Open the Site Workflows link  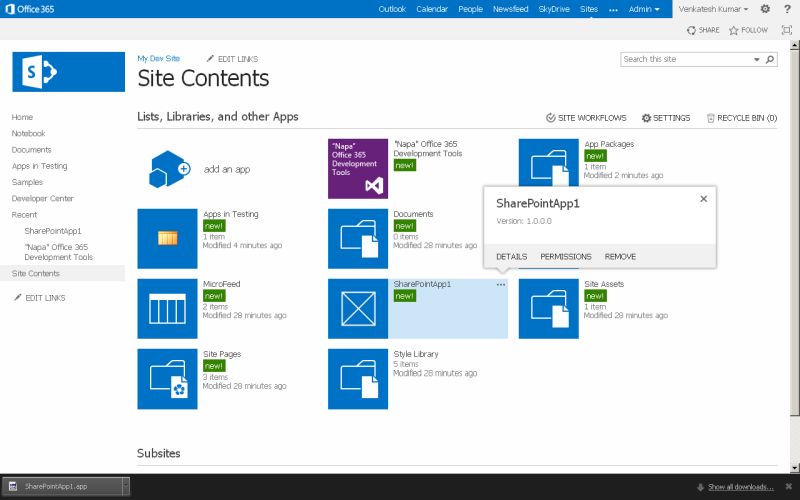(x=586, y=118)
